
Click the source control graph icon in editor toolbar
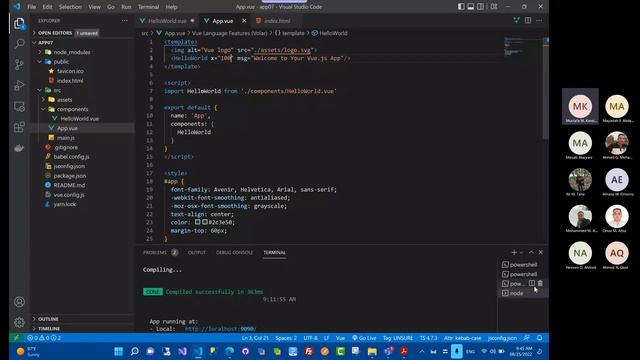(x=516, y=20)
